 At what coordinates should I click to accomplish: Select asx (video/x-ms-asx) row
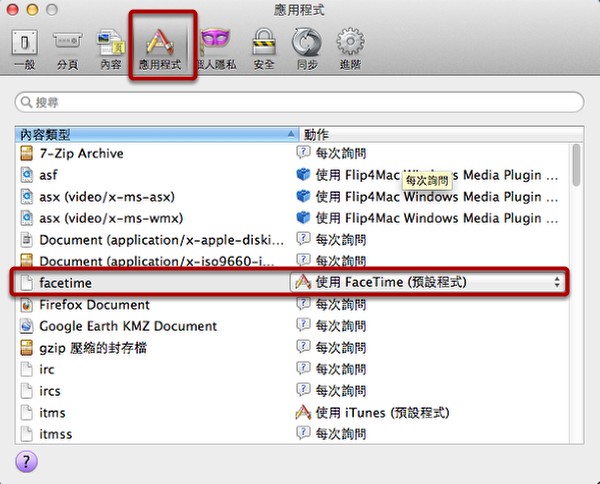[293, 197]
